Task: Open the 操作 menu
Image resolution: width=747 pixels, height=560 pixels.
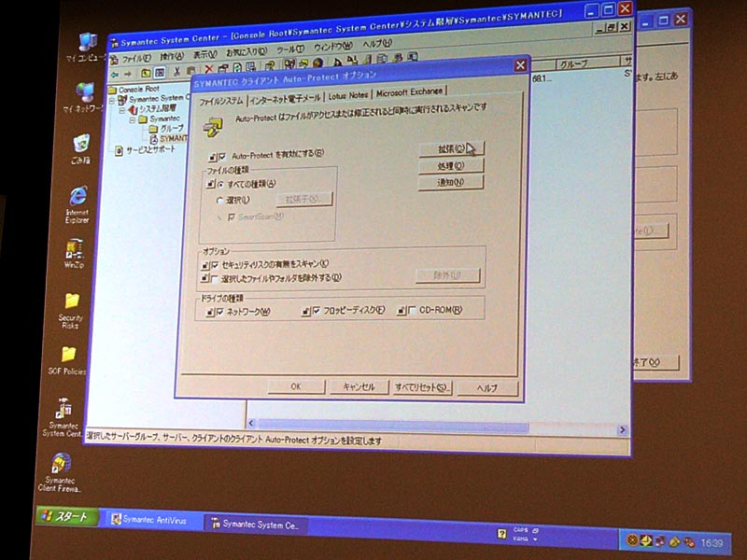Action: (172, 56)
